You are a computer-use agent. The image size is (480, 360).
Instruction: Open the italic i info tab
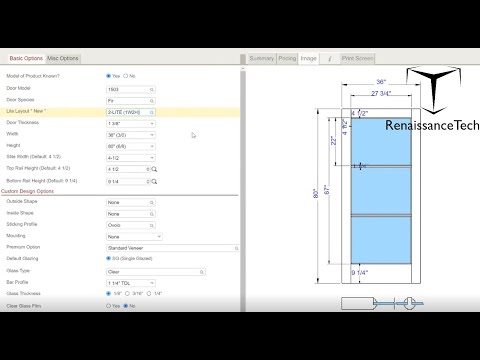[x=329, y=59]
